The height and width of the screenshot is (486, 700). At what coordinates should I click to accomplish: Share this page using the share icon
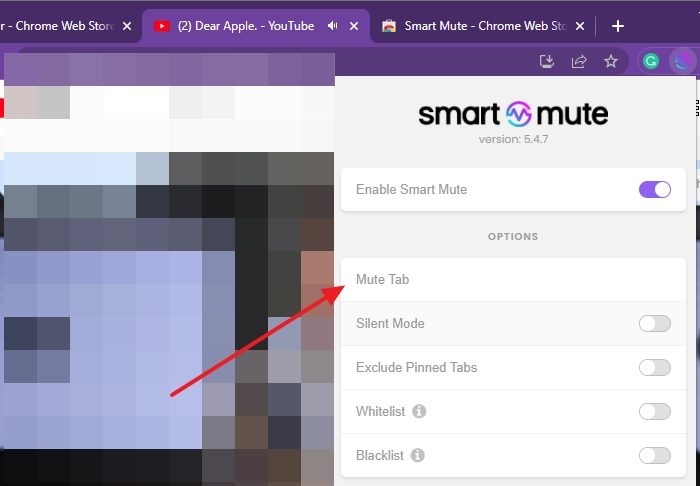tap(579, 61)
